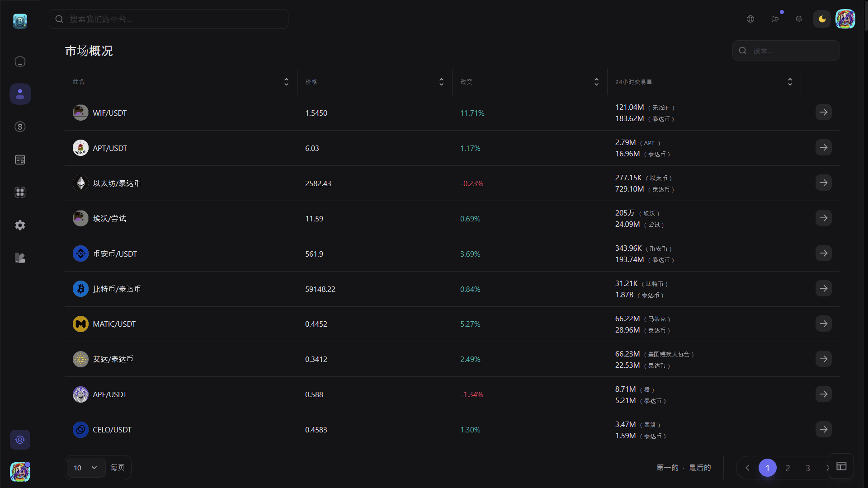Click the announcements megaphone icon
Viewport: 868px width, 488px height.
(x=775, y=19)
